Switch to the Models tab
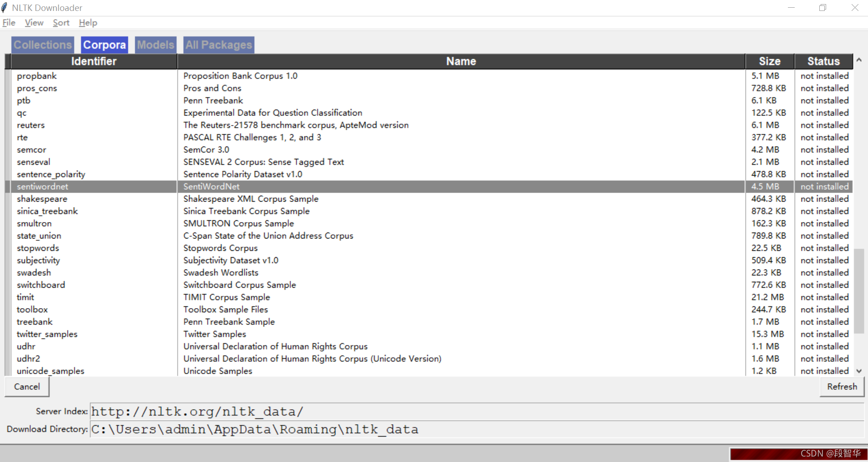868x462 pixels. 155,45
